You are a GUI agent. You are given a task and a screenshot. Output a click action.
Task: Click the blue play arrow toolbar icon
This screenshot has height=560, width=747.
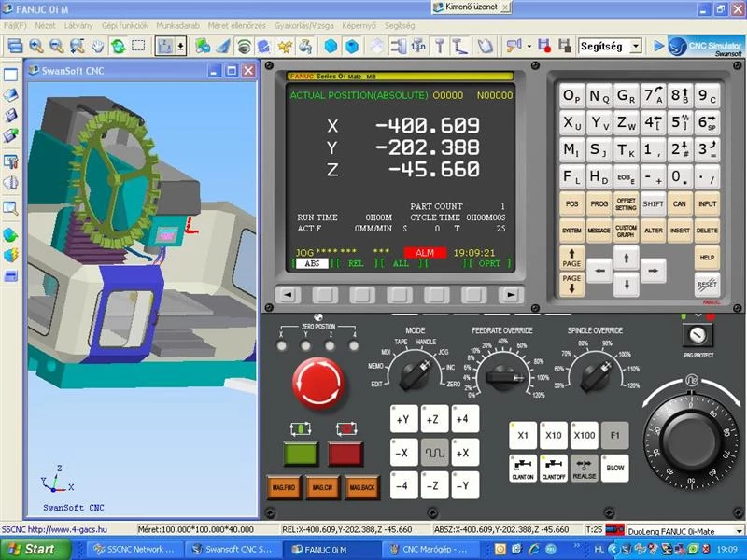pyautogui.click(x=659, y=46)
